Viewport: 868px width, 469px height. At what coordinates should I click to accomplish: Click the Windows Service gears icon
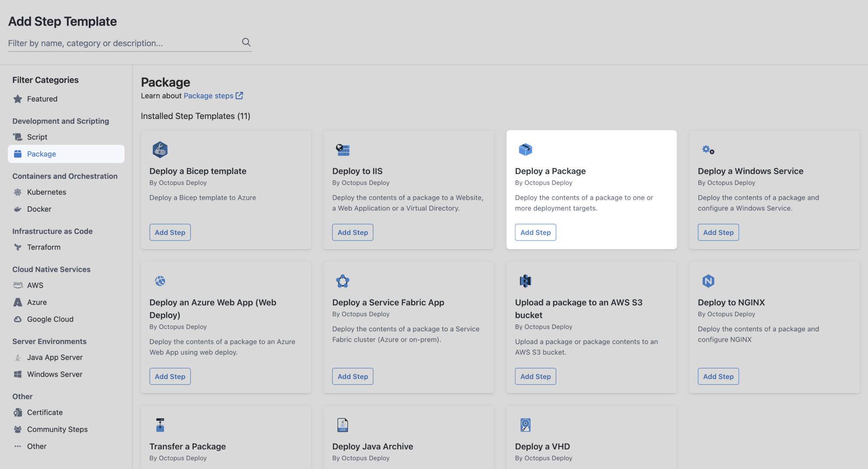(708, 150)
